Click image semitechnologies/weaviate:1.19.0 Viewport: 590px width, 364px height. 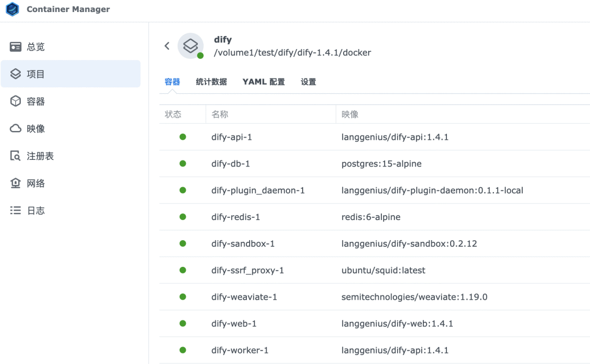[414, 297]
